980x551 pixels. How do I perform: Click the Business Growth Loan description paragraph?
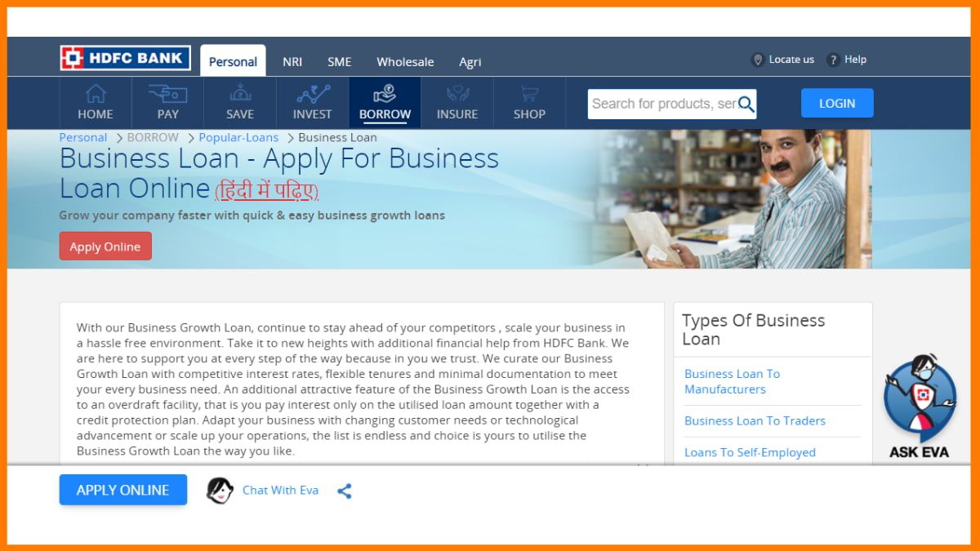point(354,389)
